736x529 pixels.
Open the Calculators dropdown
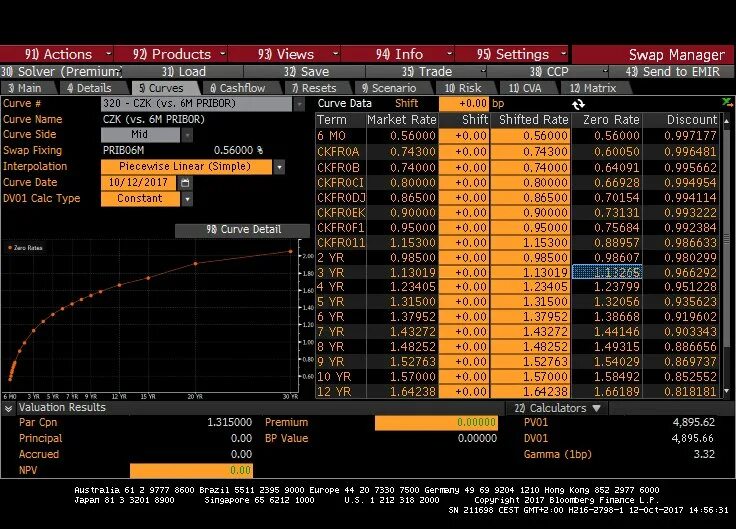[x=557, y=408]
